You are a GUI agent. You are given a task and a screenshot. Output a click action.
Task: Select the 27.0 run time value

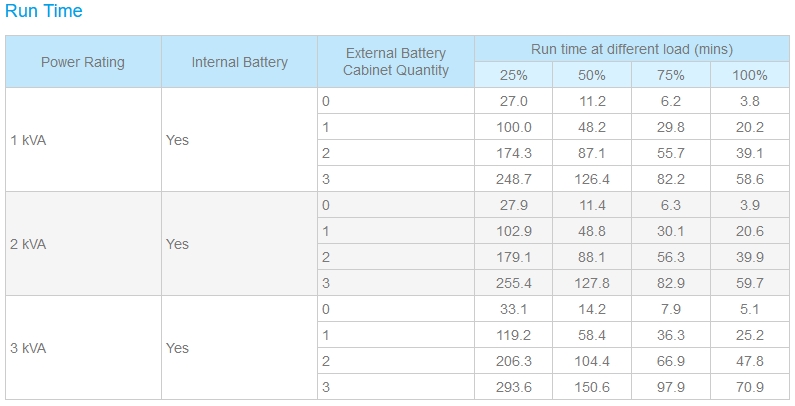click(513, 101)
